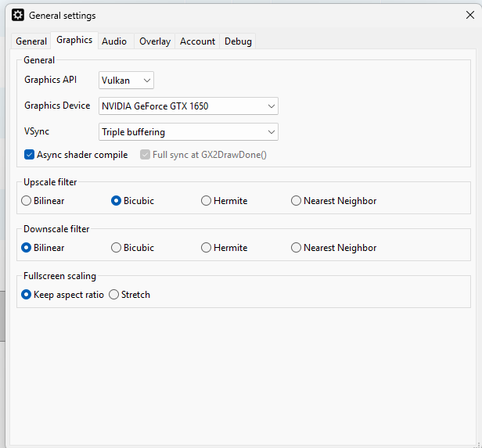This screenshot has height=448, width=482.
Task: Open the Account tab
Action: coord(197,41)
